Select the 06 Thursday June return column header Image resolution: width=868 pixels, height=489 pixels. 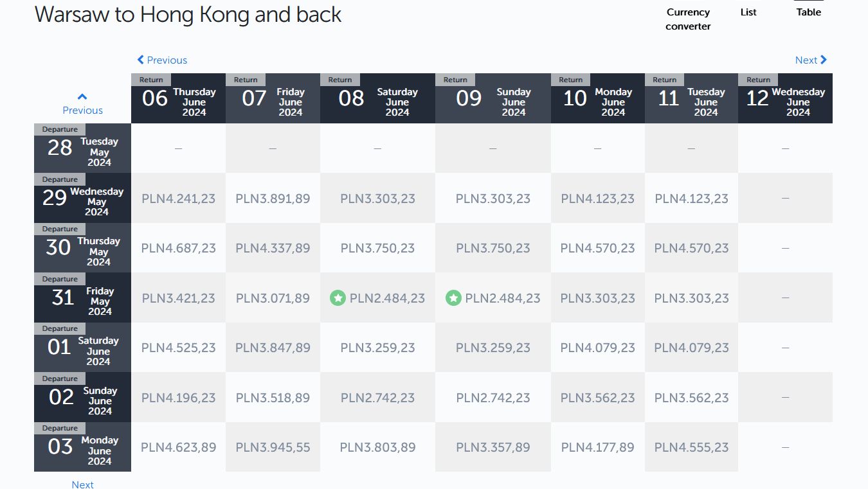[x=178, y=98]
